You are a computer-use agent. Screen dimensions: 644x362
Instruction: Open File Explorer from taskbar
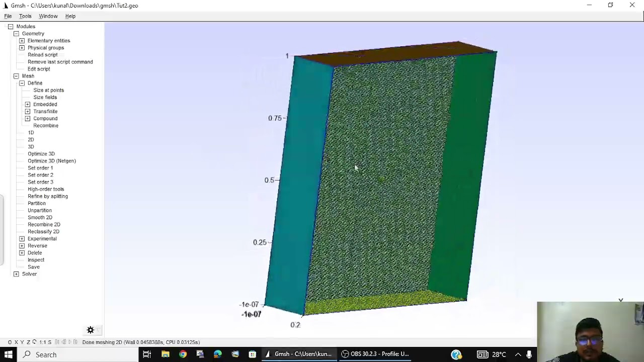pos(165,354)
